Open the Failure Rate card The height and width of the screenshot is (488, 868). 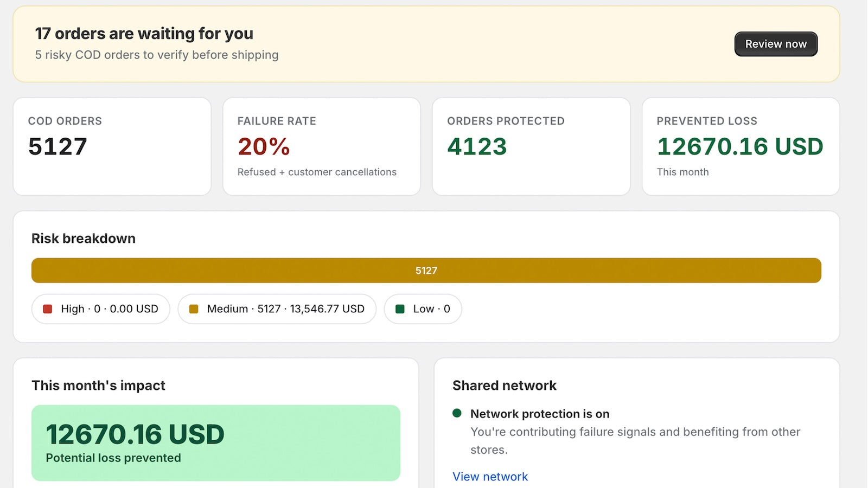pos(322,146)
